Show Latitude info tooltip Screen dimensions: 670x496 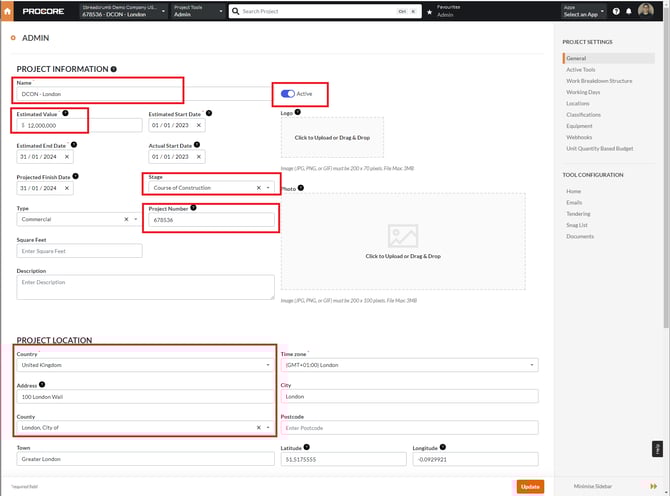307,447
